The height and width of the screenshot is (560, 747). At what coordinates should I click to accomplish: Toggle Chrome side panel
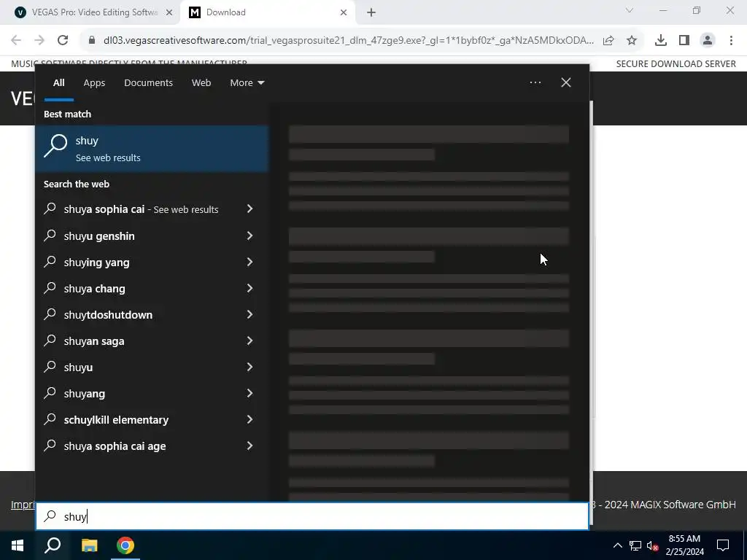pos(684,41)
